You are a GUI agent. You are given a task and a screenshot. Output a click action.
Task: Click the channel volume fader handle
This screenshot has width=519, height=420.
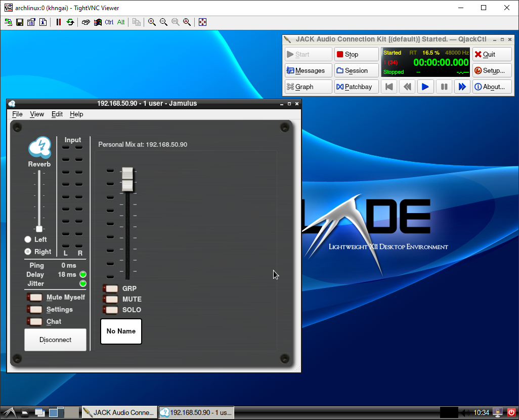[127, 180]
